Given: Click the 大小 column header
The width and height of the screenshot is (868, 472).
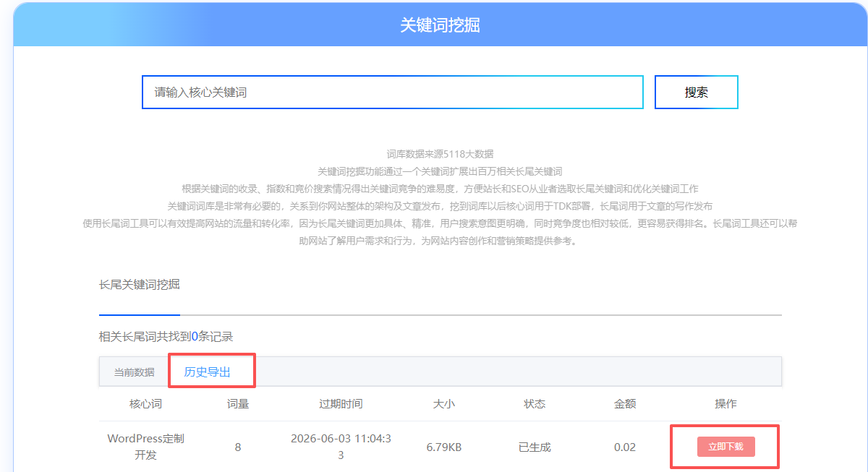Looking at the screenshot, I should 444,404.
